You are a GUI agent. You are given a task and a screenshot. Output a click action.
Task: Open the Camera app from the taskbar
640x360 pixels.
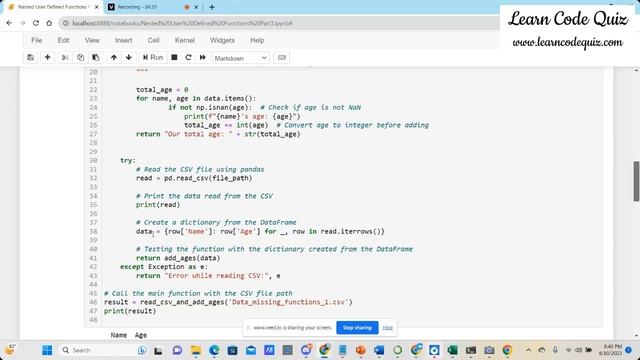(x=489, y=350)
